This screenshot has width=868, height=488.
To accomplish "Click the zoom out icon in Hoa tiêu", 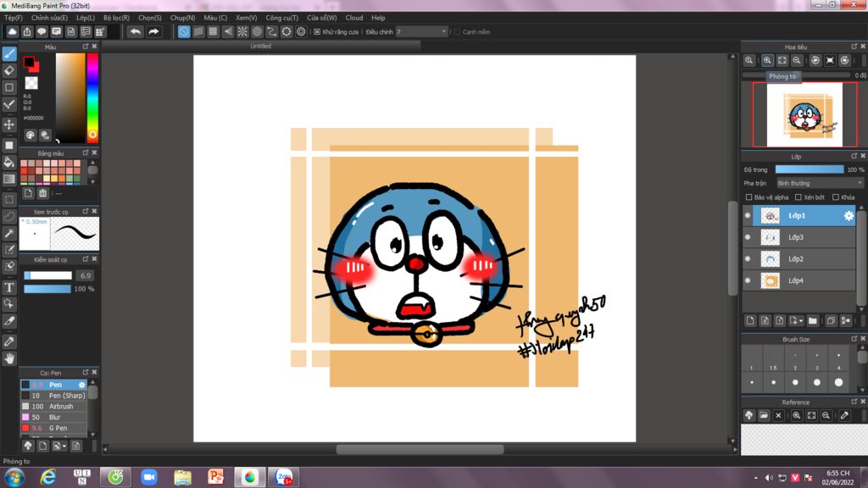I will [x=797, y=60].
